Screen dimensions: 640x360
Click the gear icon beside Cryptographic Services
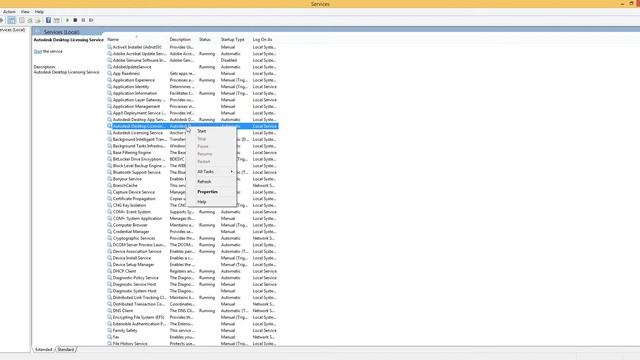(x=109, y=238)
